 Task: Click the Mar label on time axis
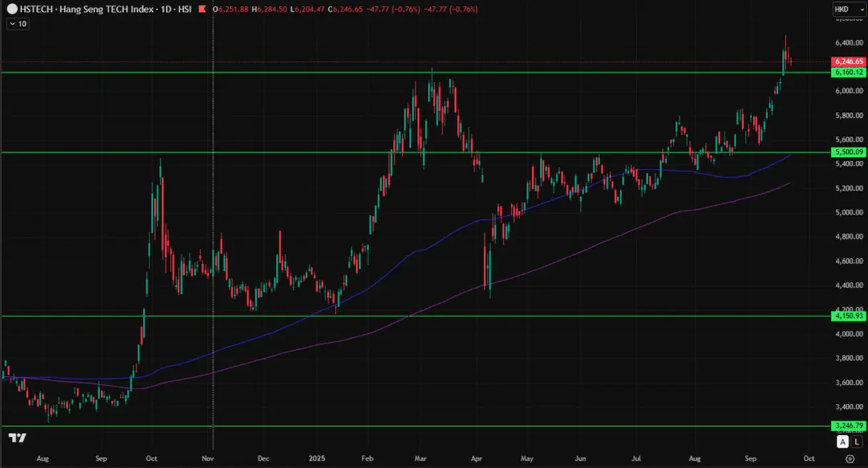421,458
